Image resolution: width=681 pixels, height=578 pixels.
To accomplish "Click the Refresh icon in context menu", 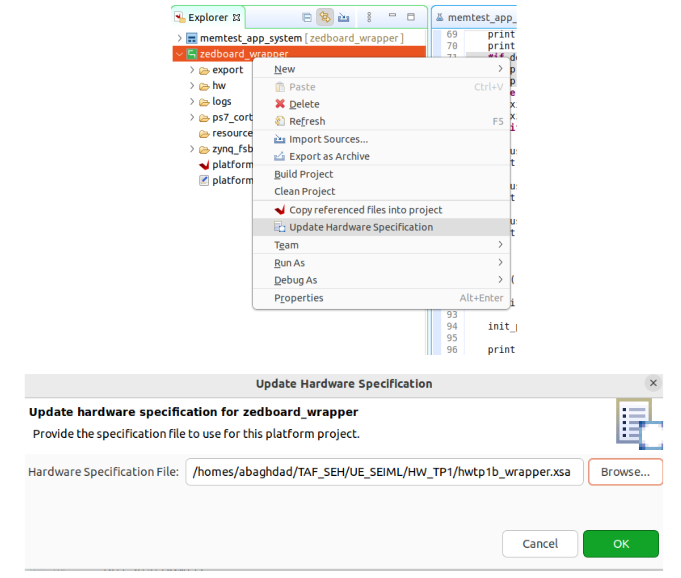I will tap(280, 121).
